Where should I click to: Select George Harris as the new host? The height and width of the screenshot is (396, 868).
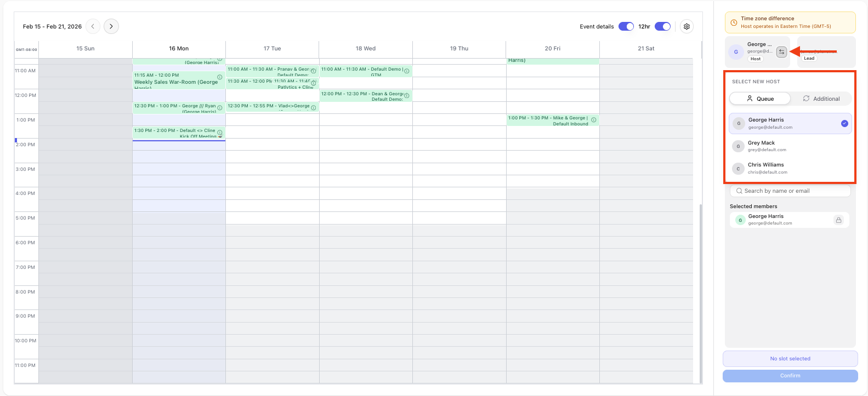(x=790, y=123)
